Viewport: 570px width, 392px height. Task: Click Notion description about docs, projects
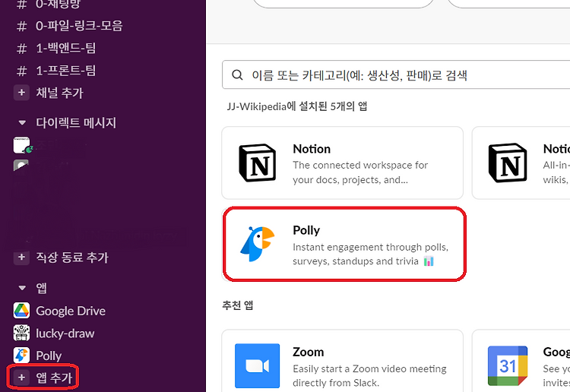pos(360,172)
